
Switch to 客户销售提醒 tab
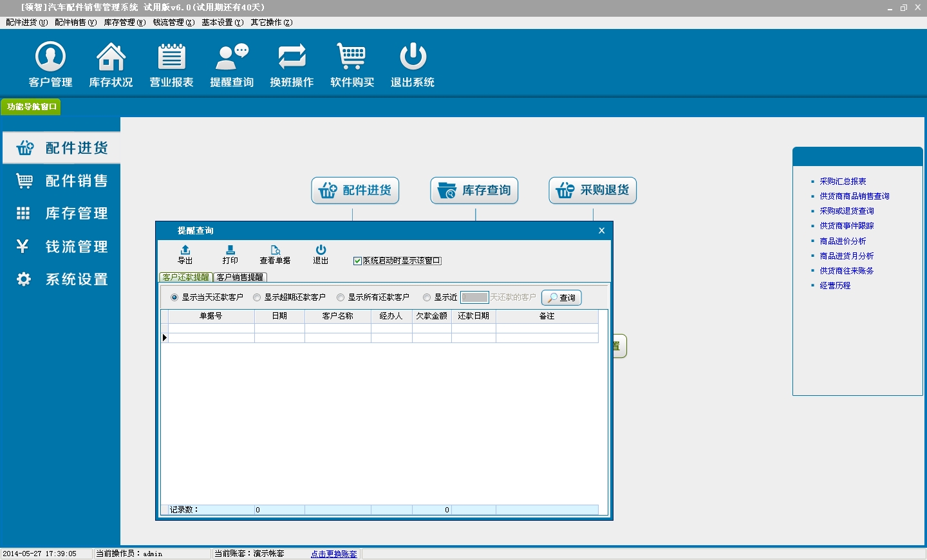pyautogui.click(x=240, y=277)
